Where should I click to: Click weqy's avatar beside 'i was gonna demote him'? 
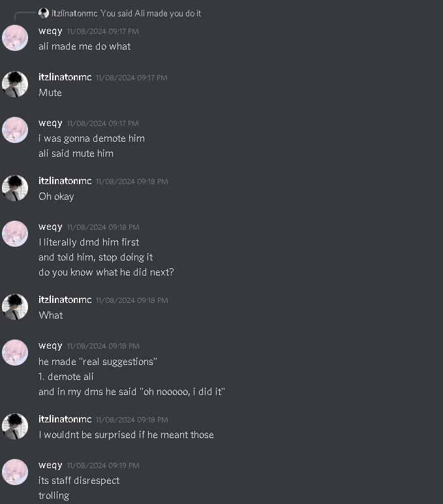click(15, 130)
